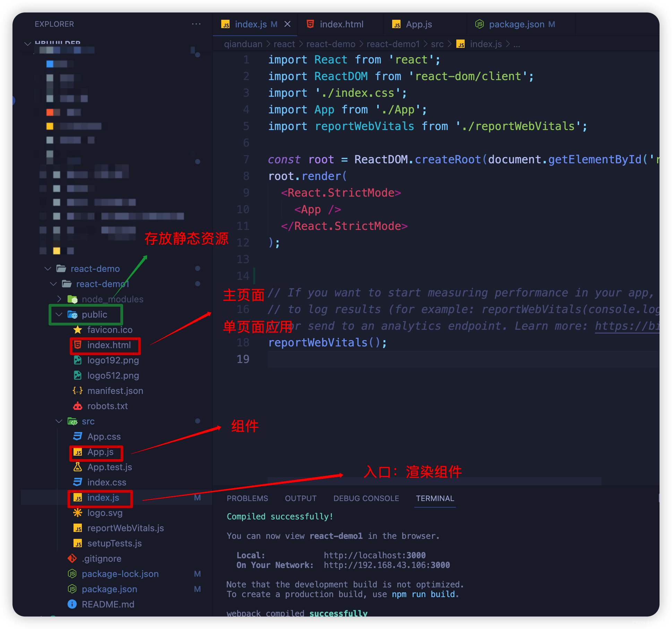
Task: Switch to the DEBUG CONSOLE panel tab
Action: point(366,498)
